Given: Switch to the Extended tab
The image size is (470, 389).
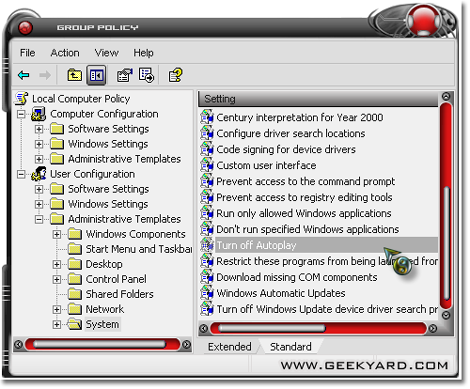Looking at the screenshot, I should [x=230, y=347].
